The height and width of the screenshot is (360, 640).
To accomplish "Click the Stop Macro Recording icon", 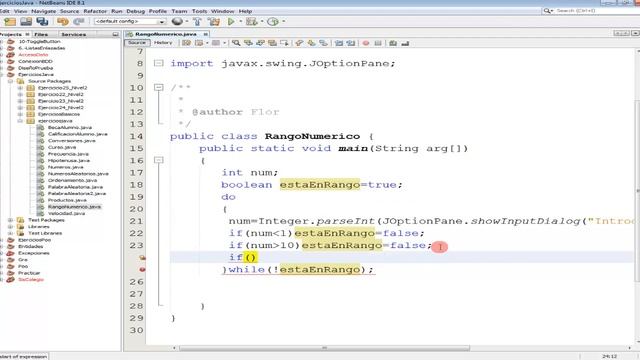I will 378,43.
